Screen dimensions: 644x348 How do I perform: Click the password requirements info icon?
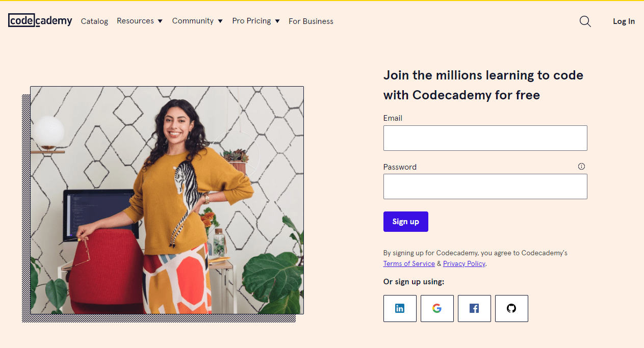582,166
